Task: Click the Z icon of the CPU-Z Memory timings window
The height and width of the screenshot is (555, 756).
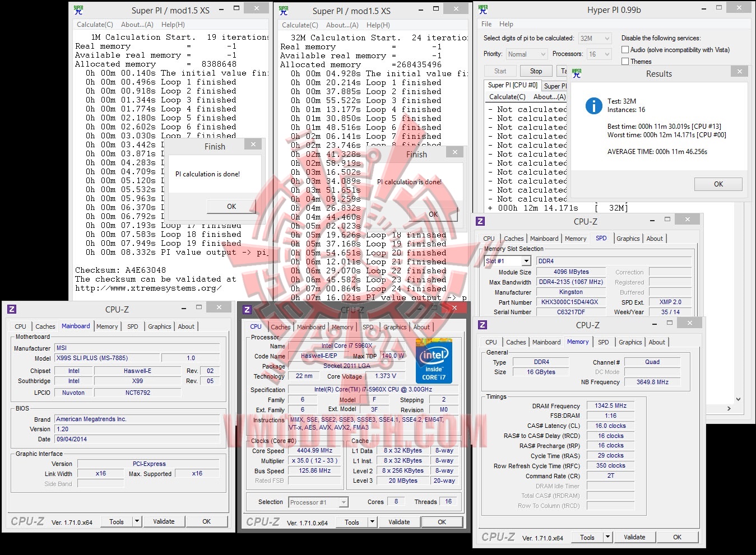Action: coord(483,325)
